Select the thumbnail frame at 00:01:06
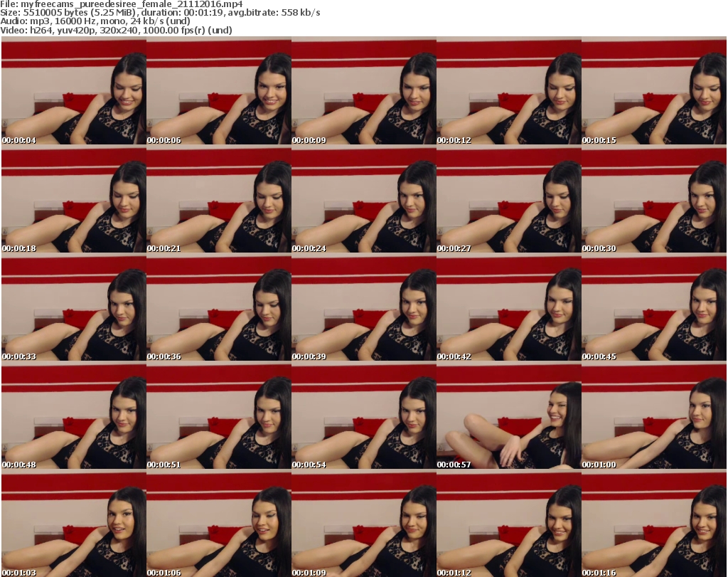Screen dimensions: 728x577 click(x=219, y=523)
